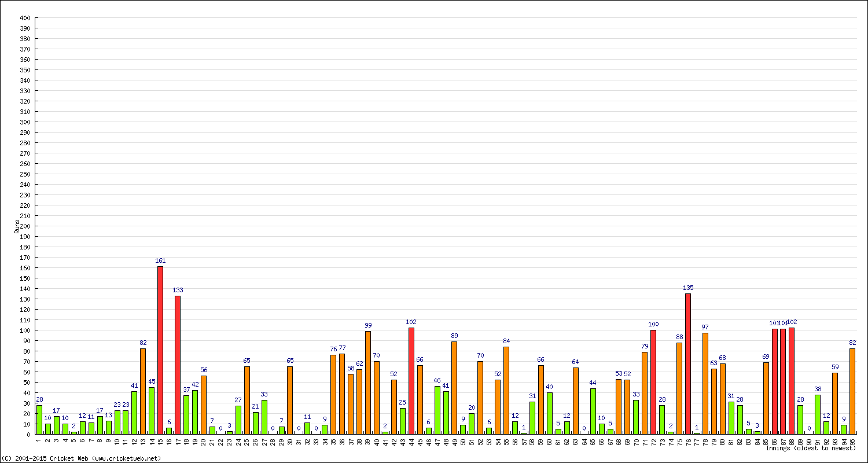
Task: Click the 38 value label
Action: pos(818,389)
